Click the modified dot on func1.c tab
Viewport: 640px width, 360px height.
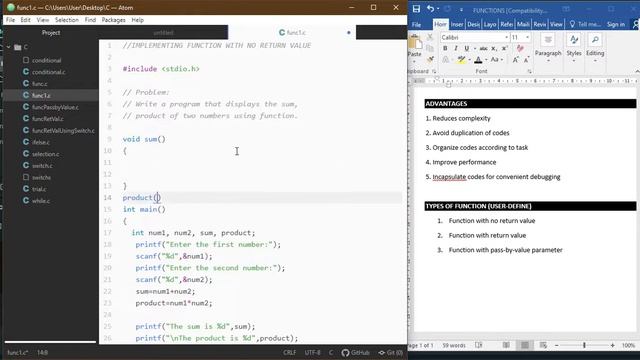click(349, 33)
